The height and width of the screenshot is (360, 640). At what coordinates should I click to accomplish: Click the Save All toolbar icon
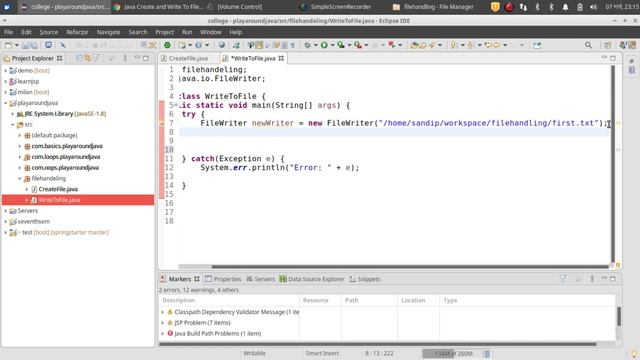34,45
